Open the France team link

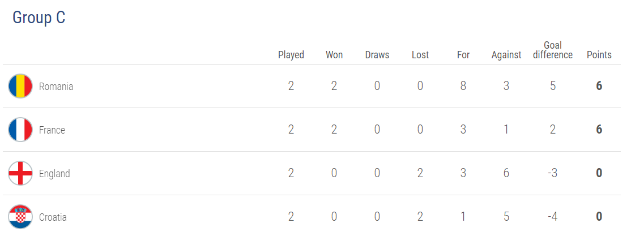(52, 130)
